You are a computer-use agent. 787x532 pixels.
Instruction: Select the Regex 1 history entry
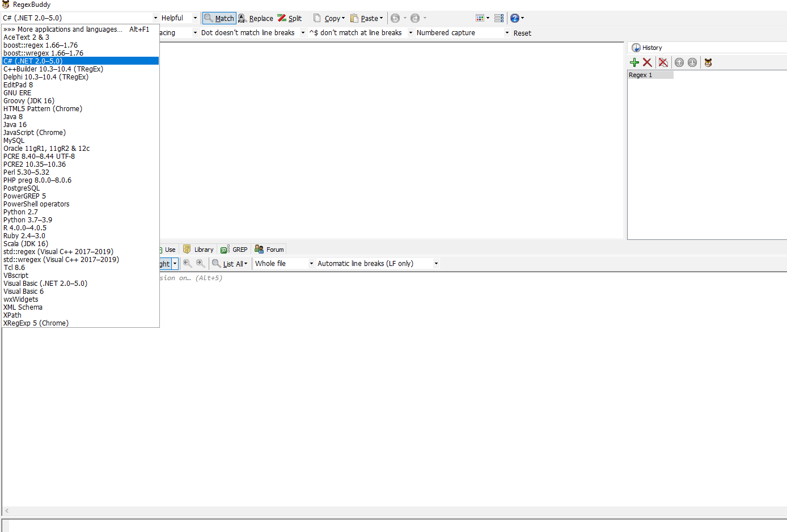pos(650,75)
